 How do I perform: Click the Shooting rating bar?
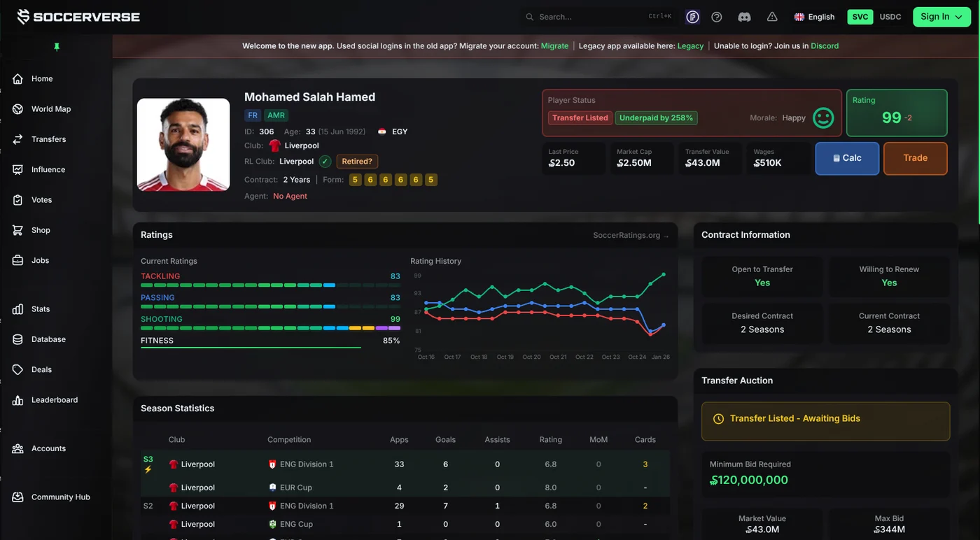(x=270, y=328)
